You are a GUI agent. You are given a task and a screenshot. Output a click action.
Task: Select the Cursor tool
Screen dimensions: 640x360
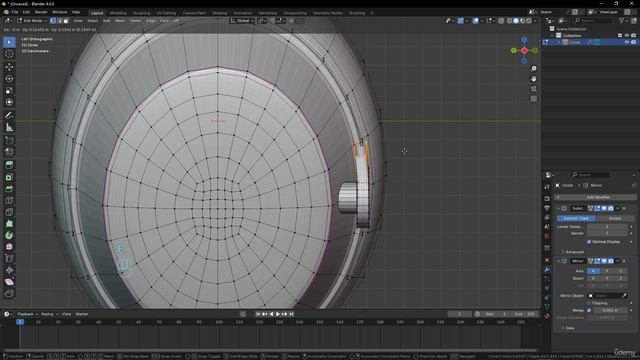[9, 54]
